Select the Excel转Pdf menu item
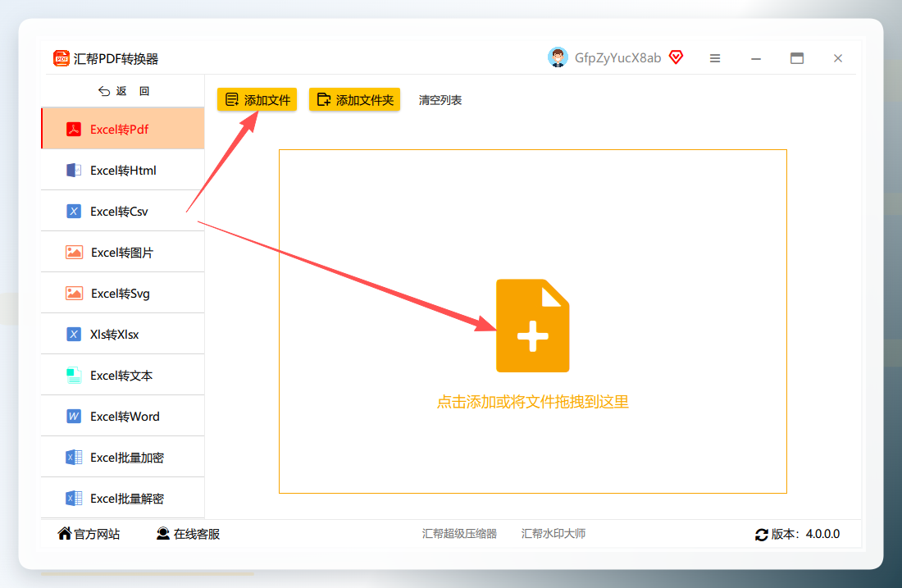902x588 pixels. coord(122,128)
